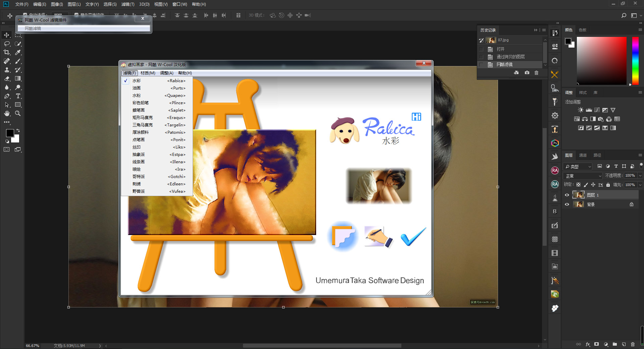This screenshot has height=349, width=644.
Task: Toggle history brush source for 打开 state
Action: click(482, 49)
